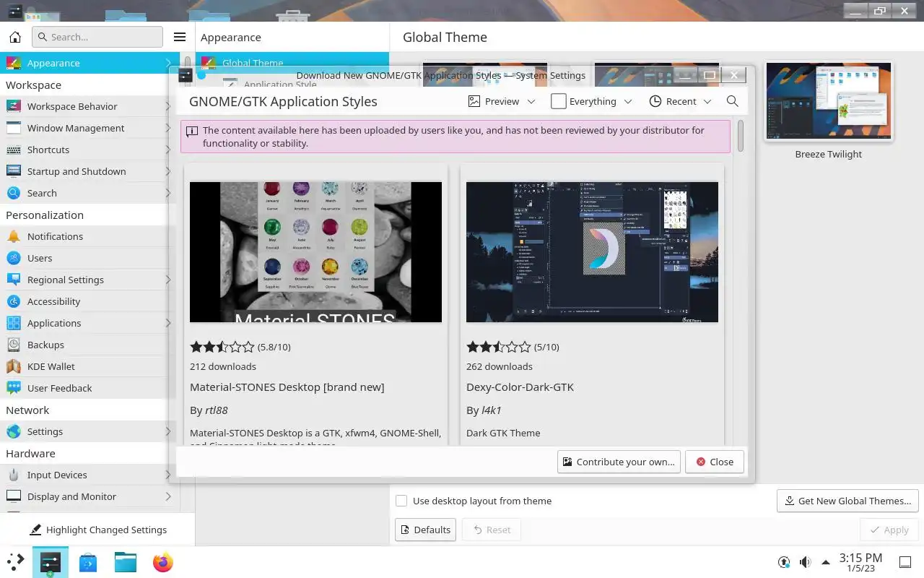
Task: Click the search magnifier in the download dialog
Action: [732, 101]
